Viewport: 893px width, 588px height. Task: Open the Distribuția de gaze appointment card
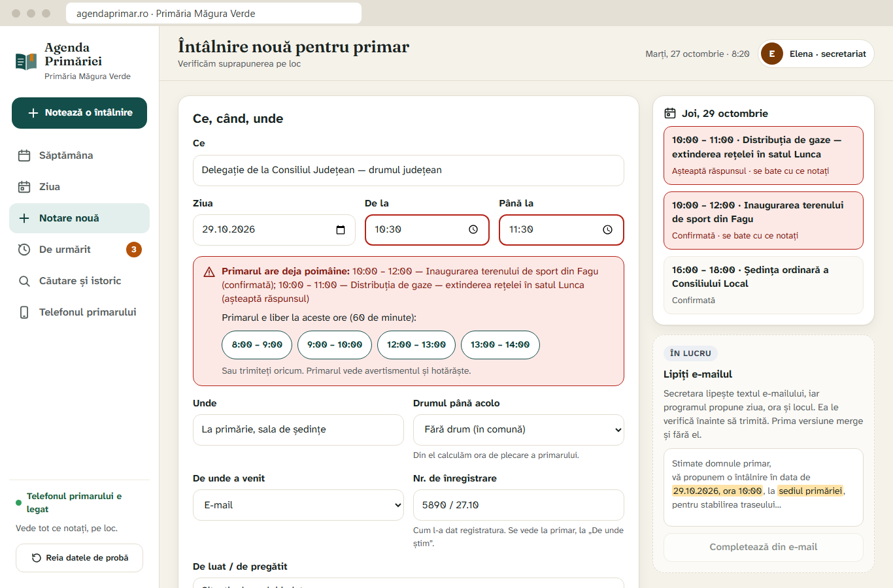tap(764, 155)
